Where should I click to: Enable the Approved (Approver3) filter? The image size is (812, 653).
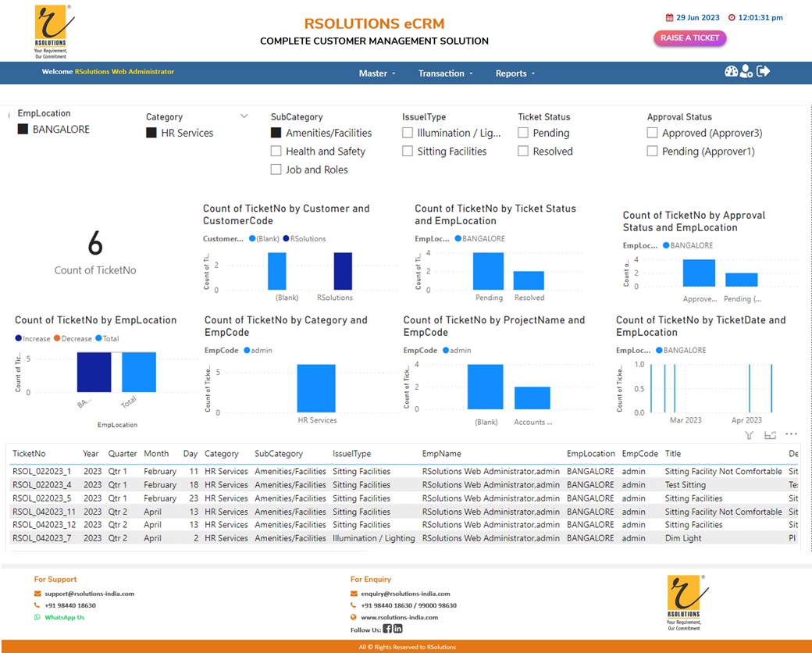(x=652, y=134)
